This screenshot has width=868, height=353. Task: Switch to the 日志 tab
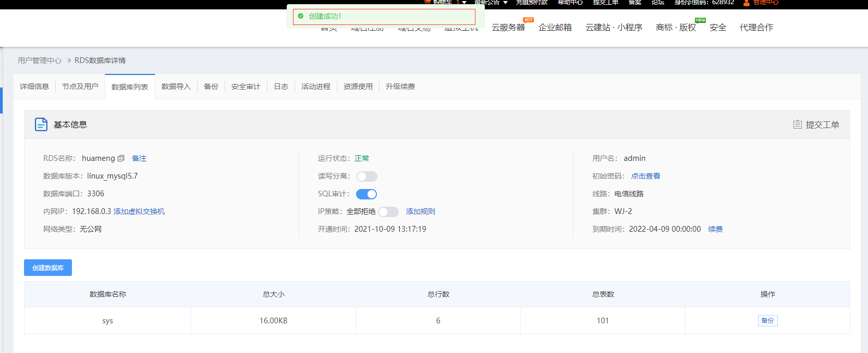(281, 86)
